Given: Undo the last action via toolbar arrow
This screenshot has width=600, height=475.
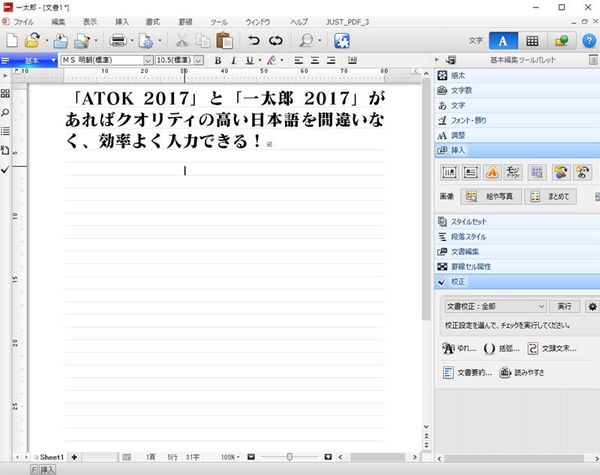Looking at the screenshot, I should (x=254, y=41).
